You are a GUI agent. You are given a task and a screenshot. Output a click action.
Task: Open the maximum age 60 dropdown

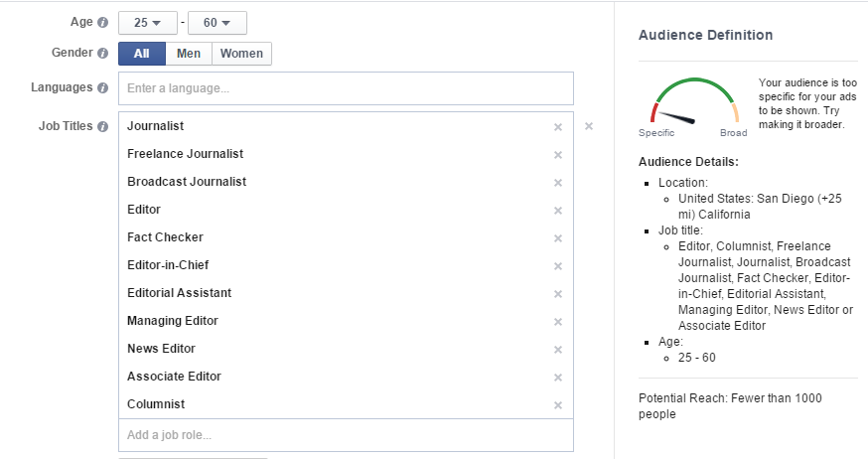pos(217,23)
